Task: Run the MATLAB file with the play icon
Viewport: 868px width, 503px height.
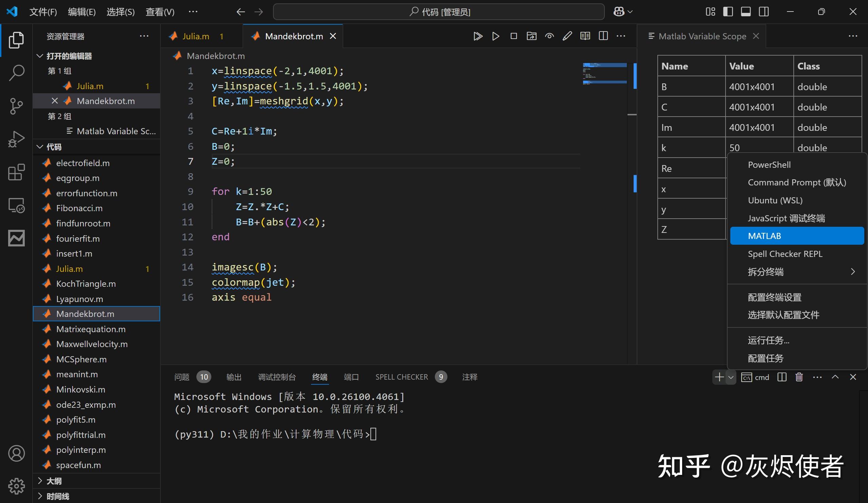Action: 496,36
